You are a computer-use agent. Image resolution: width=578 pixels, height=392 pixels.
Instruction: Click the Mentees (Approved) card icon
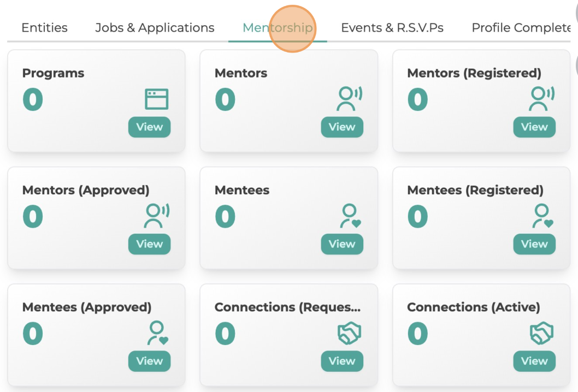(x=158, y=332)
